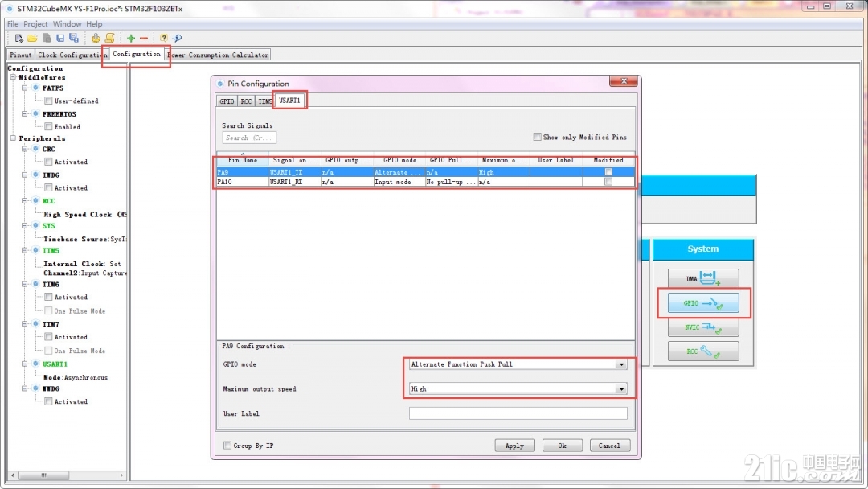868x489 pixels.
Task: Check the IWDG Activated checkbox
Action: 49,187
